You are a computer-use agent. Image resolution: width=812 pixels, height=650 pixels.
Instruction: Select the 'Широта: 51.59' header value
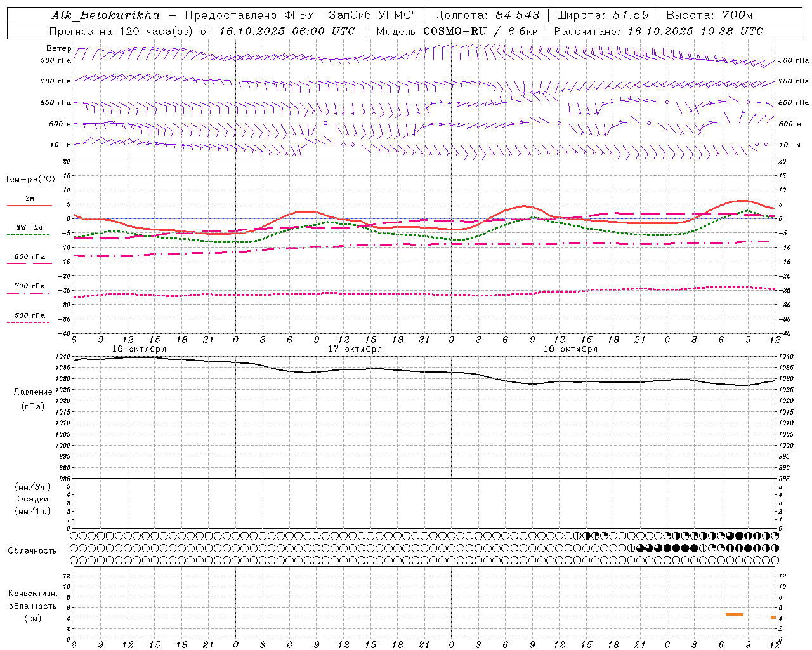coord(603,15)
